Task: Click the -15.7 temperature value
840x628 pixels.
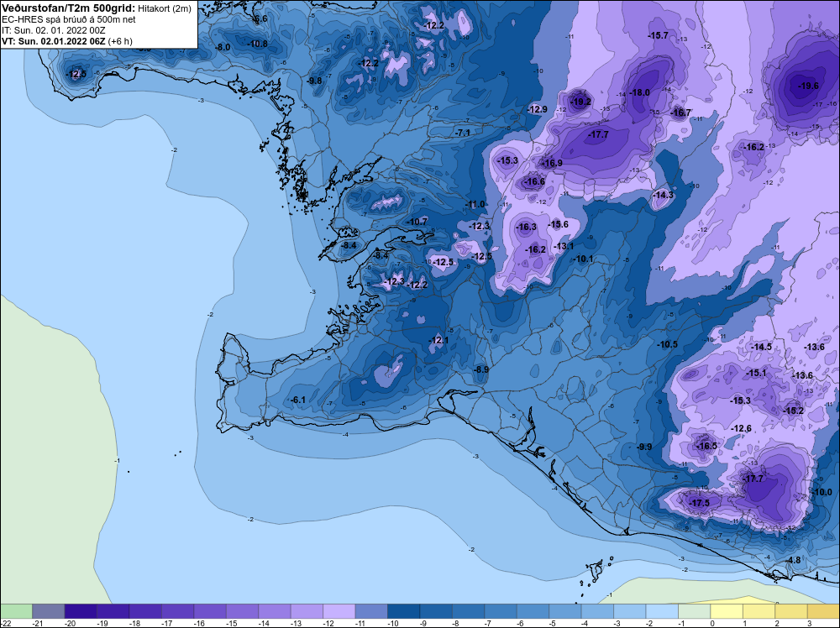Action: 658,36
